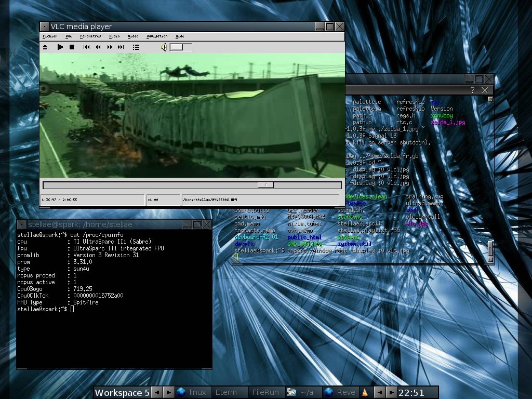Screen dimensions: 532x399
Task: Click 'xgnuboy' in rear terminal listing
Action: pyautogui.click(x=442, y=115)
